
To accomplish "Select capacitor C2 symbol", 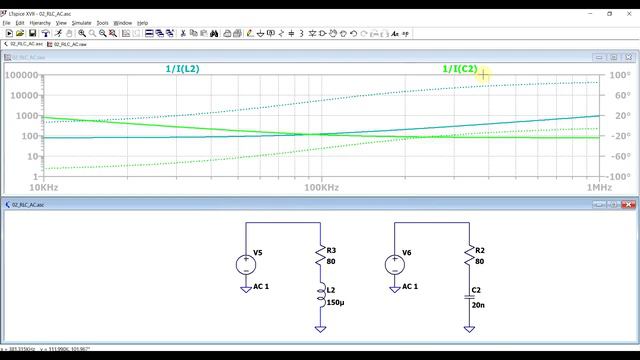I will click(x=469, y=297).
